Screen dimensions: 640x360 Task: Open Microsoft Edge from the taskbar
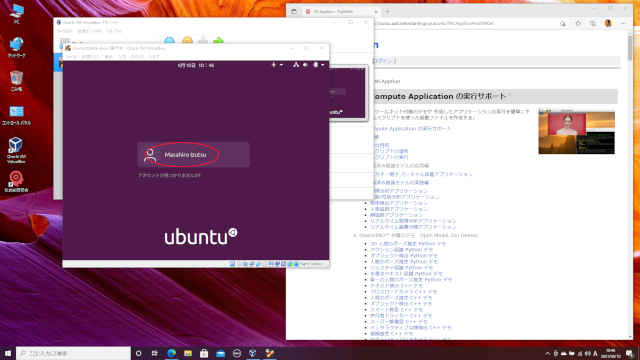click(171, 353)
